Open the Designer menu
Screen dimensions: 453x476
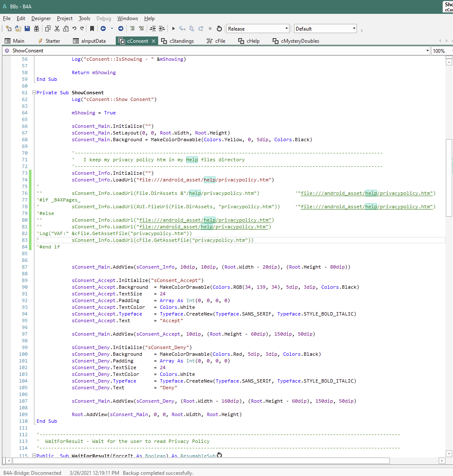41,18
